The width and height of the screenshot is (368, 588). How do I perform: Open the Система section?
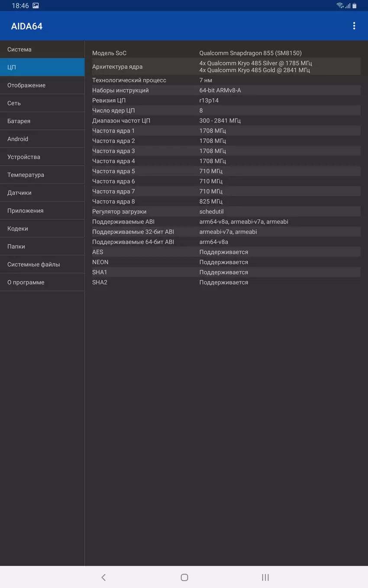click(x=42, y=49)
